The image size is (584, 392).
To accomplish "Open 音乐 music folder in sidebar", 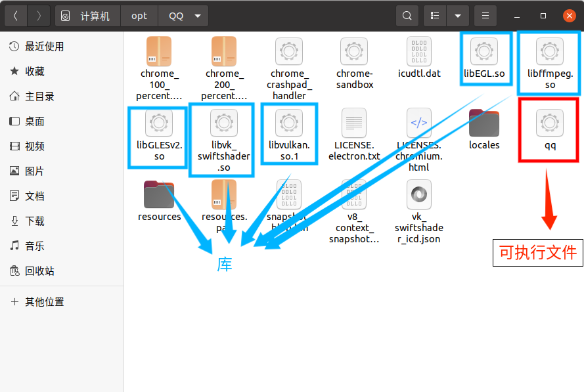I will [x=62, y=246].
